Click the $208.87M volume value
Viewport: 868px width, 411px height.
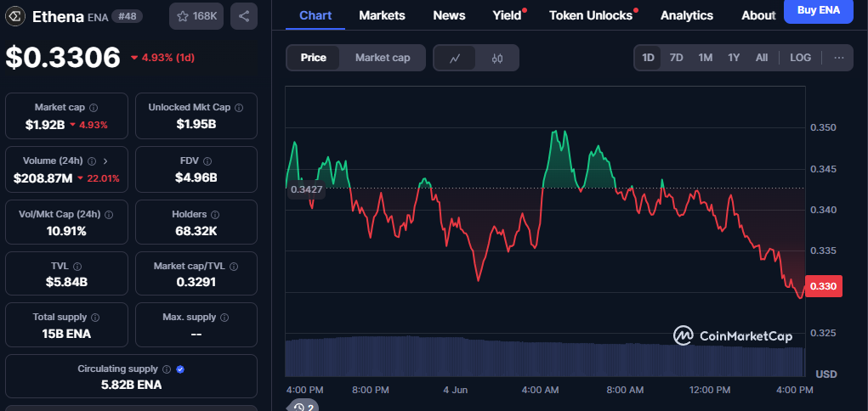(43, 178)
